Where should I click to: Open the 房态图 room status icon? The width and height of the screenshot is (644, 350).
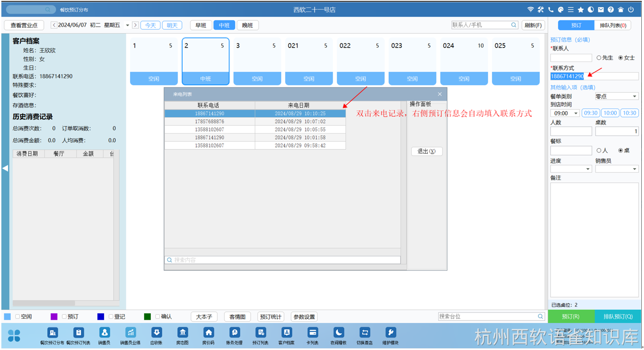[182, 333]
